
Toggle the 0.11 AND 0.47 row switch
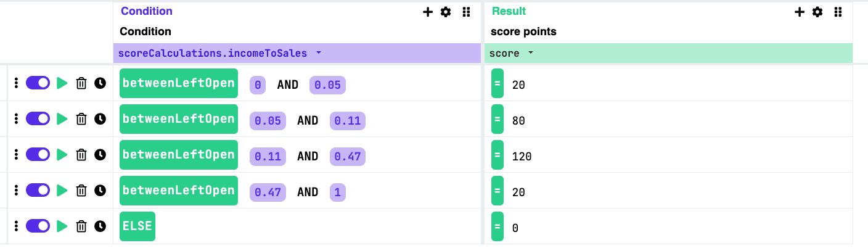[38, 155]
